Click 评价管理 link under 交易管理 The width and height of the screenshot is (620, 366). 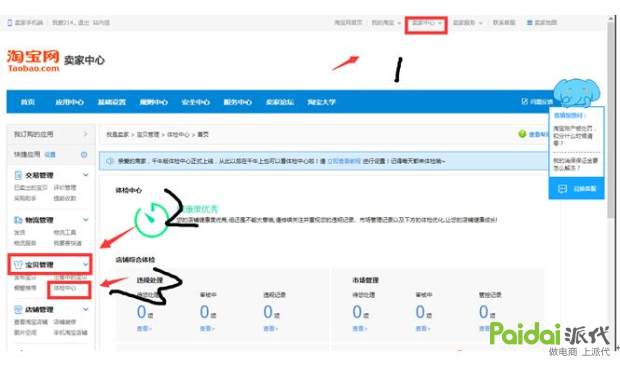(65, 188)
